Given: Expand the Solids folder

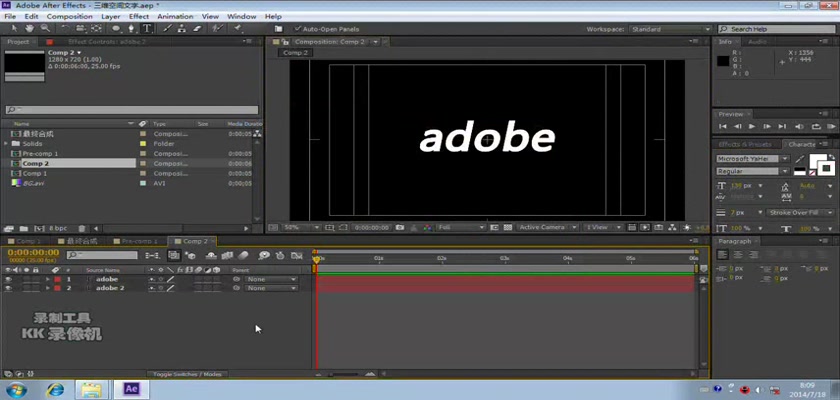Looking at the screenshot, I should click(6, 144).
